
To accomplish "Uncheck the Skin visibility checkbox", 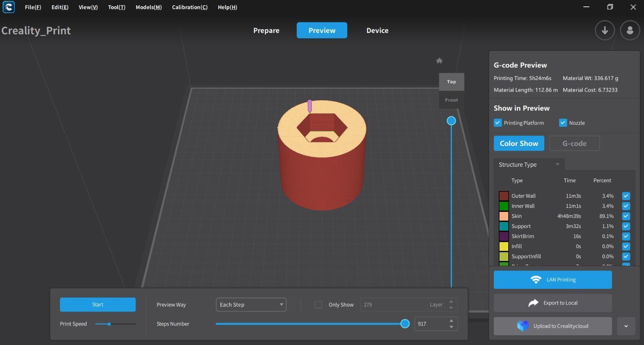I will (626, 216).
